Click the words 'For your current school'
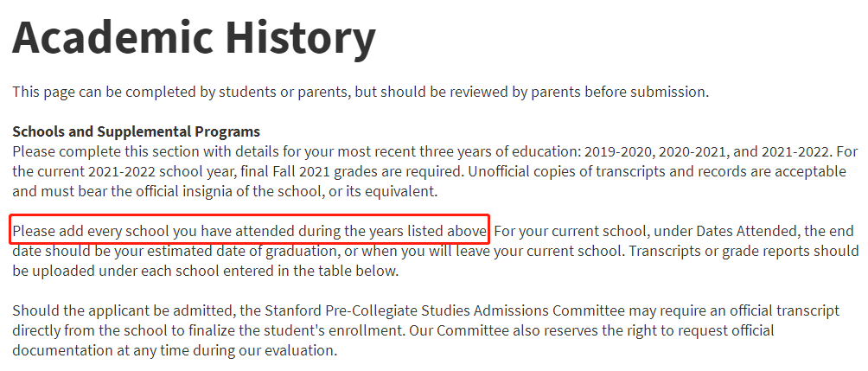Viewport: 868px width, 371px height. [x=568, y=231]
